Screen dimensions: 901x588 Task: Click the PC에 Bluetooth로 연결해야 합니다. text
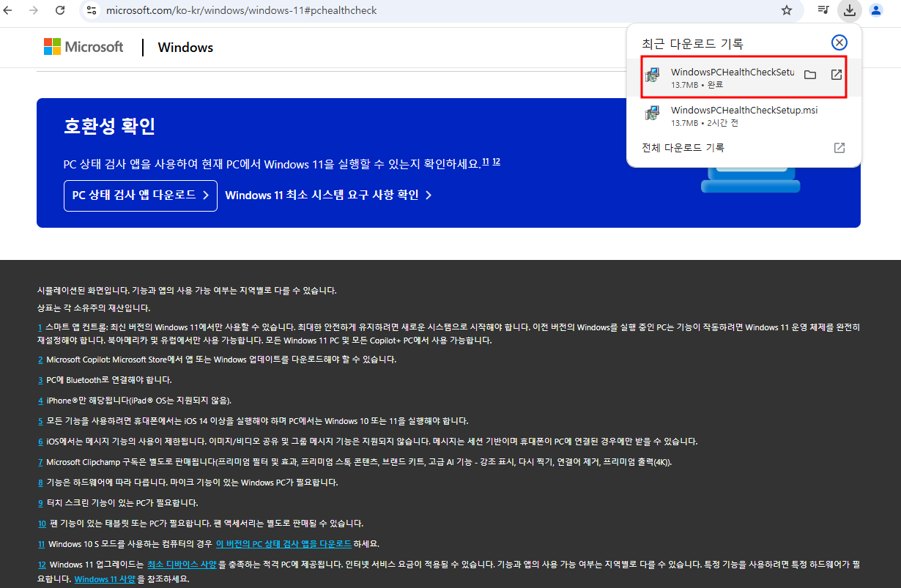[x=109, y=380]
